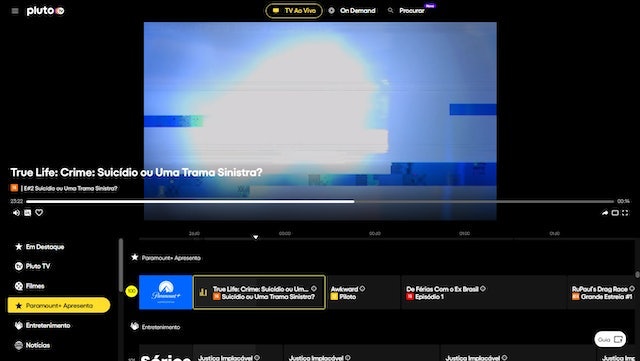Select Awkward Piloto program
The image size is (640, 361).
click(x=363, y=292)
